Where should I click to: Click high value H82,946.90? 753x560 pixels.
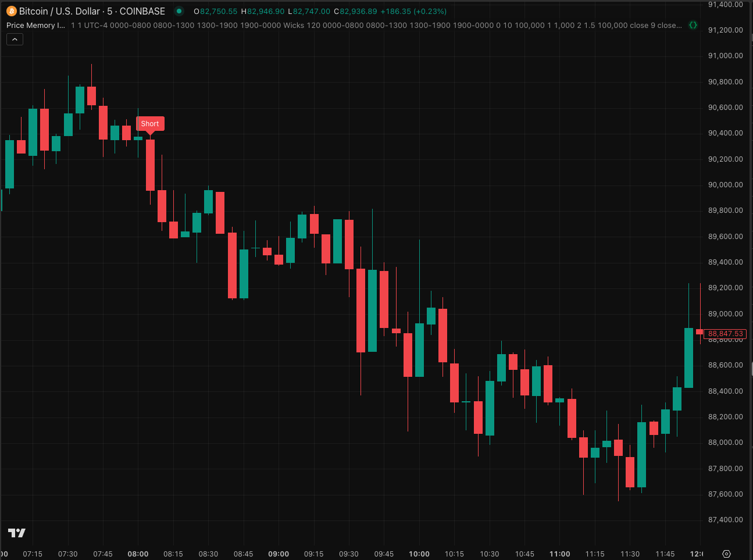(263, 11)
